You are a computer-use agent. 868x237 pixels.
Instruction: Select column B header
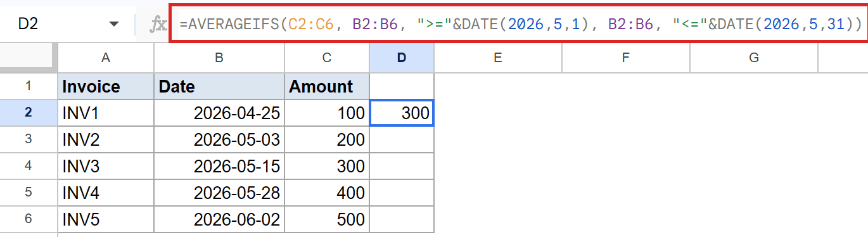click(219, 58)
